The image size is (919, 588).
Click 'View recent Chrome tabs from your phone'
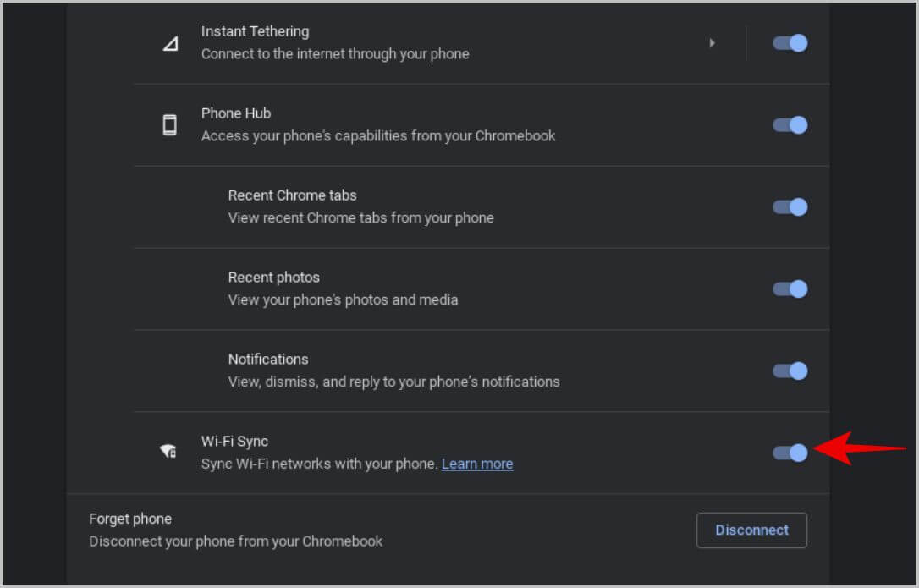coord(361,218)
